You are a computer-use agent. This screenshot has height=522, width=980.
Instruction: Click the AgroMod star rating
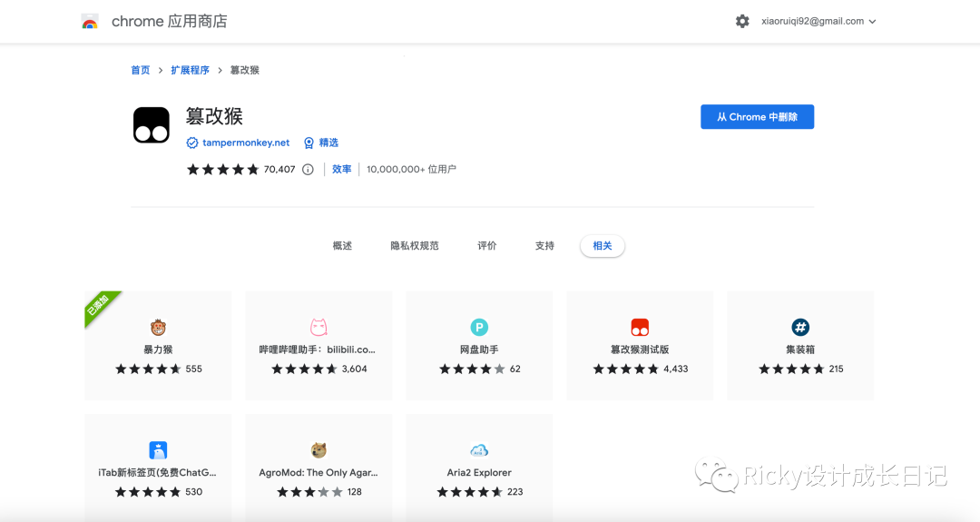coord(310,492)
